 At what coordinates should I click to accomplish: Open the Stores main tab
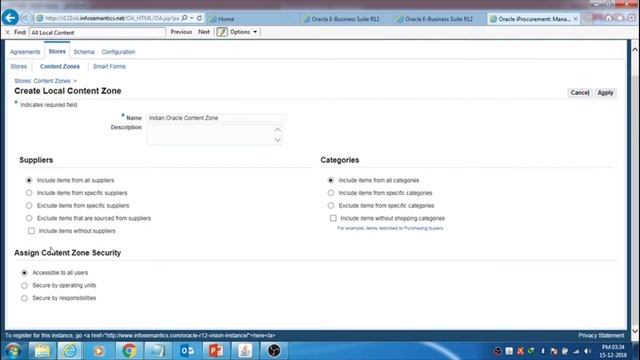click(57, 51)
